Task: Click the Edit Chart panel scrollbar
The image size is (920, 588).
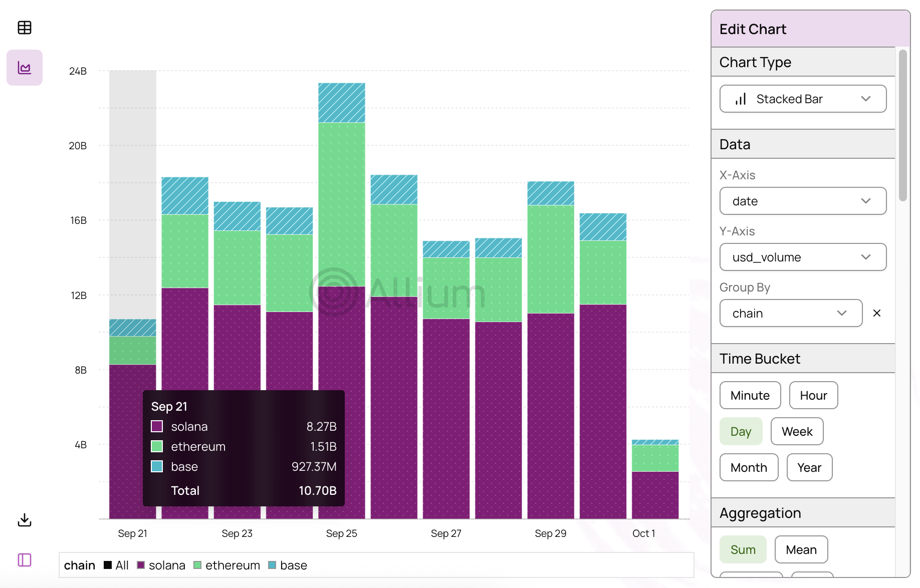Action: (902, 125)
